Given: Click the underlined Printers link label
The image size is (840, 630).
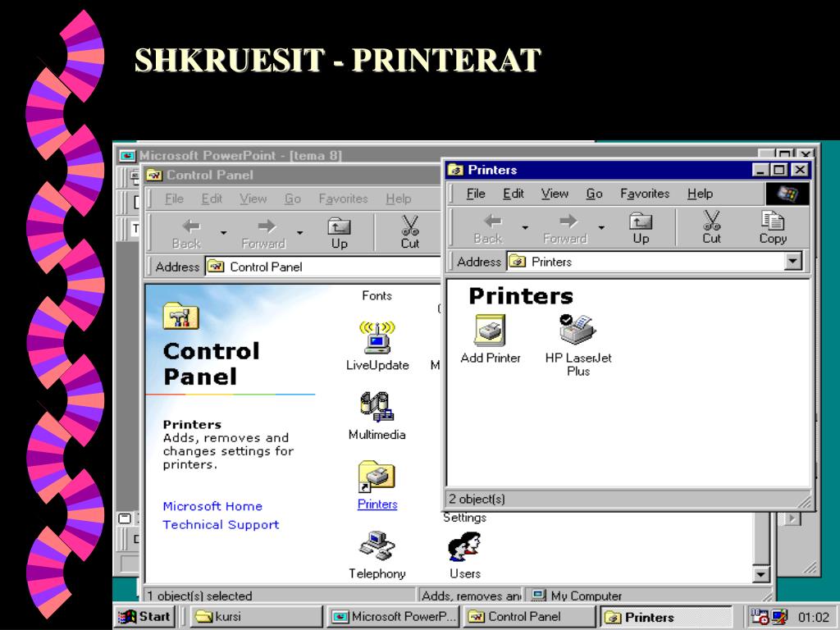Looking at the screenshot, I should (x=377, y=504).
